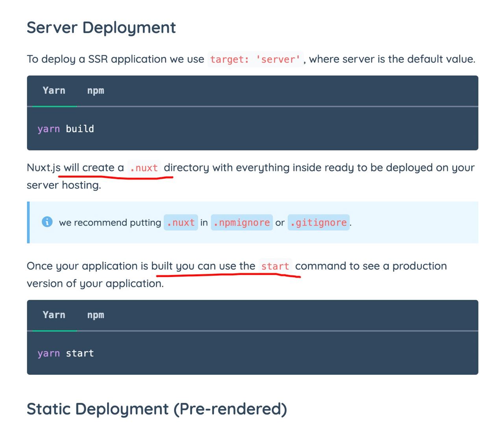Viewport: 504px width, 430px height.
Task: Click the .nuxt code inside the info note
Action: point(181,222)
